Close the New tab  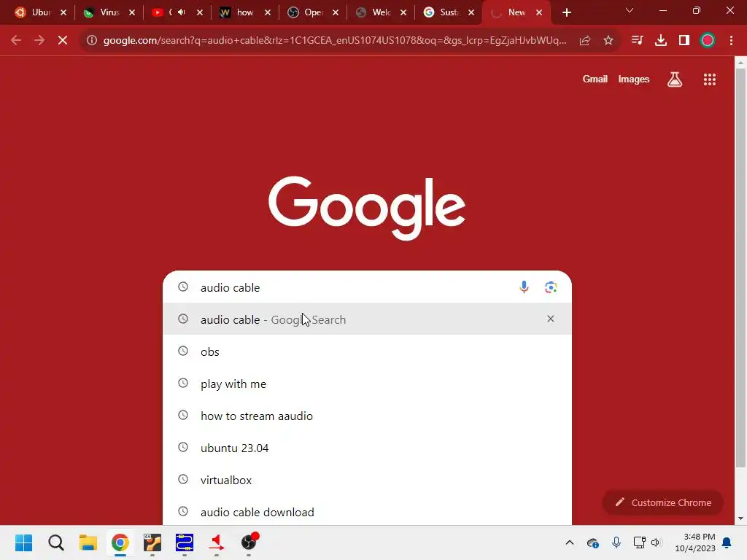pyautogui.click(x=539, y=12)
